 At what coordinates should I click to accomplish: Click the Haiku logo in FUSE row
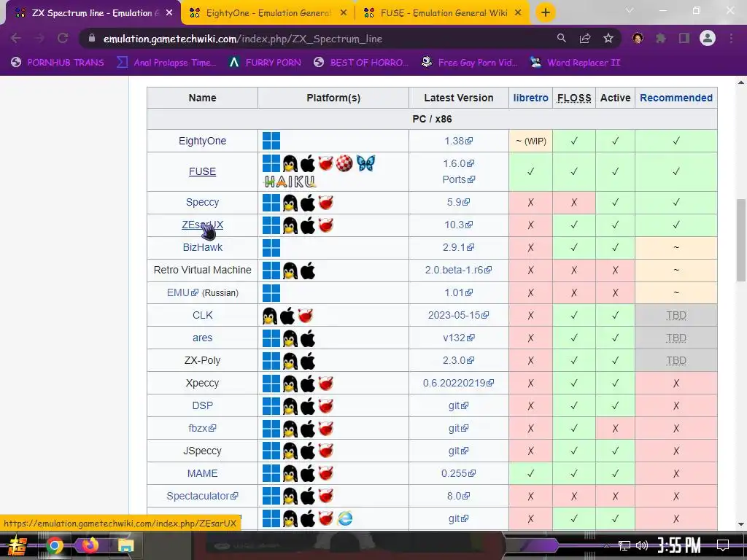coord(290,182)
